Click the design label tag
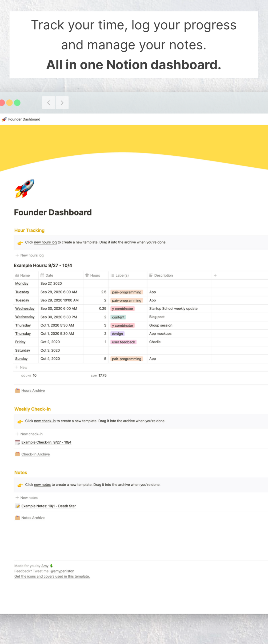 pyautogui.click(x=117, y=334)
